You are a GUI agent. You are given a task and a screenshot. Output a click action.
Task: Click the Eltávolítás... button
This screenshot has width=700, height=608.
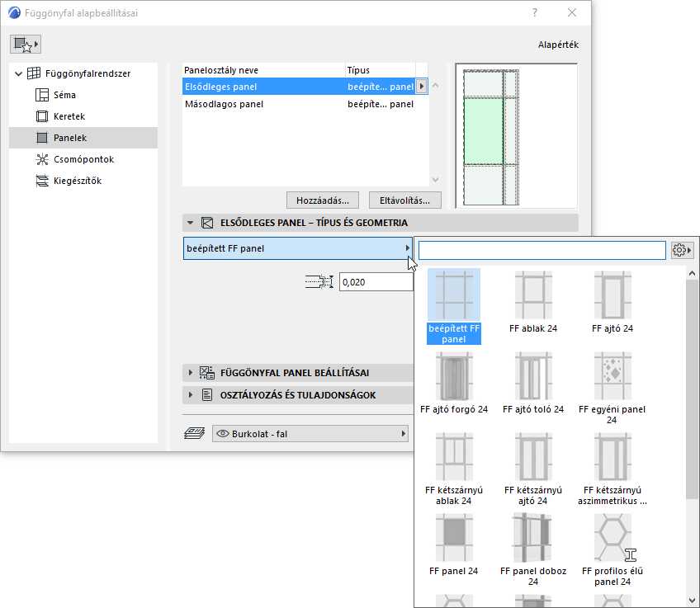pos(405,200)
